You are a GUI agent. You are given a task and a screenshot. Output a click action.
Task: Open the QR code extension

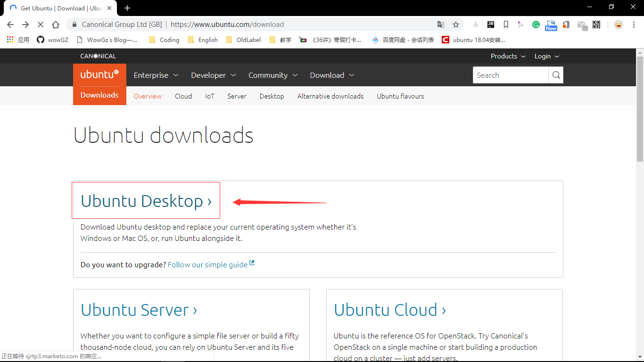click(x=596, y=25)
